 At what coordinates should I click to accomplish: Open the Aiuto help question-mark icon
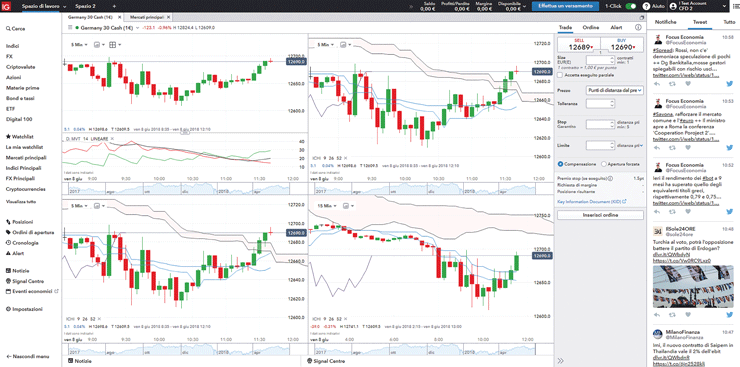pyautogui.click(x=646, y=6)
